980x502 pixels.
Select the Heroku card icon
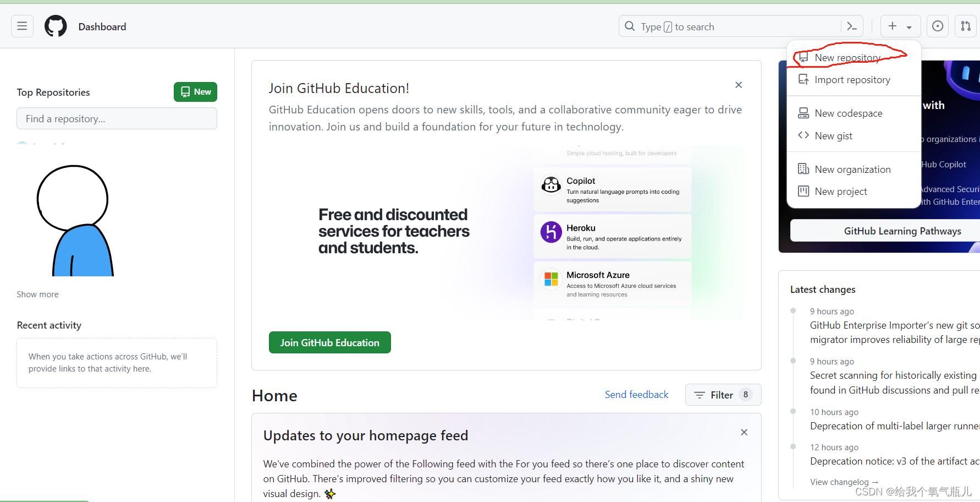[551, 232]
